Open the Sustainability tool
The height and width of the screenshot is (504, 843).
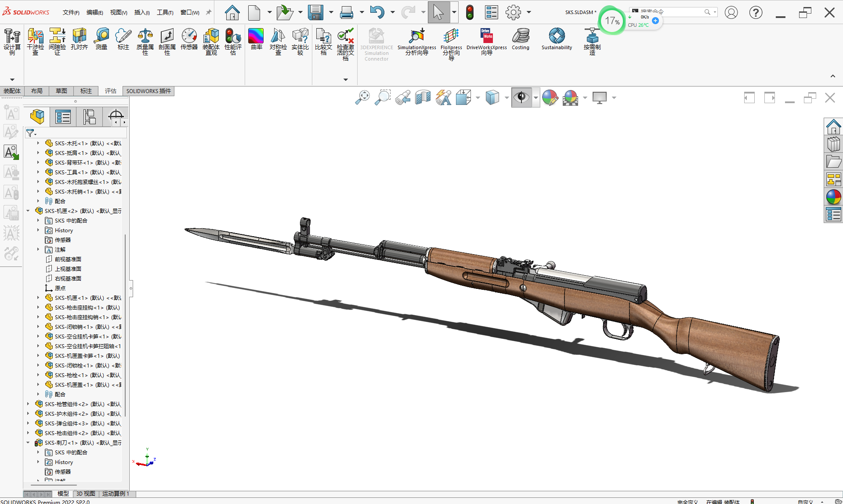point(557,39)
